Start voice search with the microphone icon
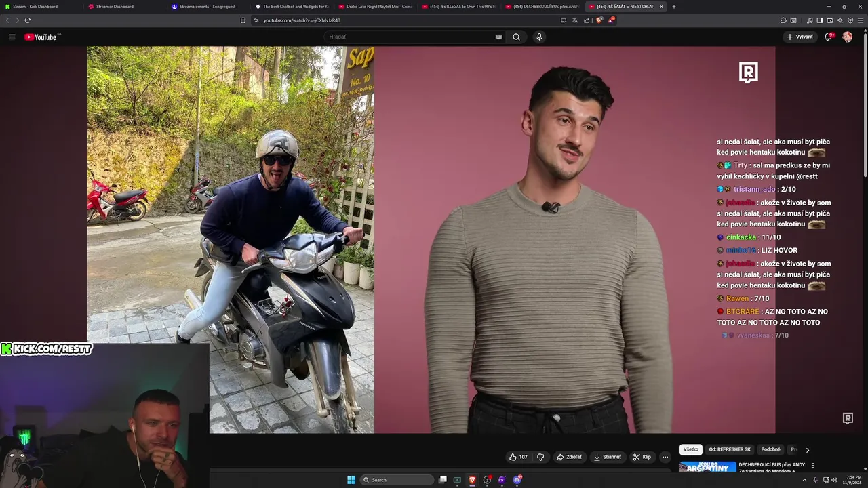 coord(539,37)
